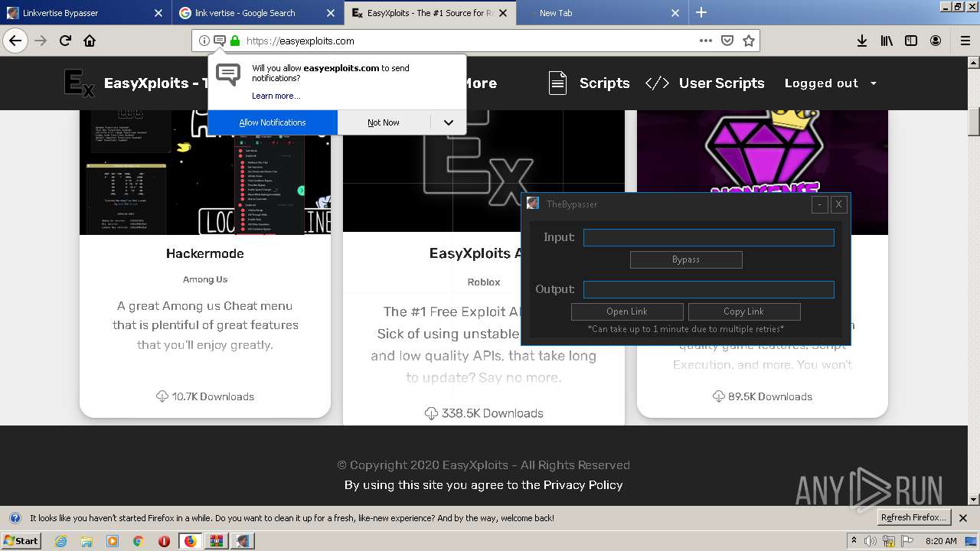Viewport: 980px width, 551px height.
Task: Click Refresh Firefox button
Action: 914,518
